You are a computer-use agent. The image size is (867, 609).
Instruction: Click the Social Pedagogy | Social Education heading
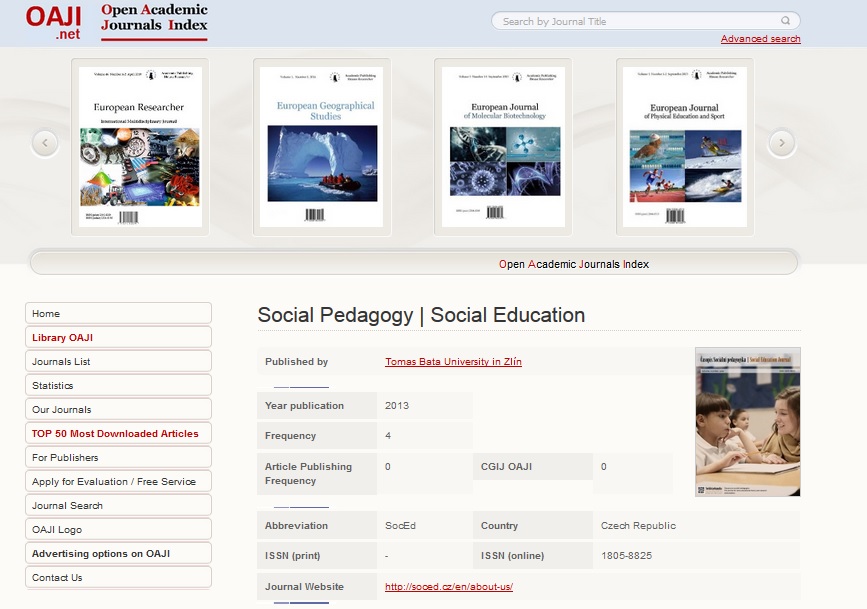421,315
